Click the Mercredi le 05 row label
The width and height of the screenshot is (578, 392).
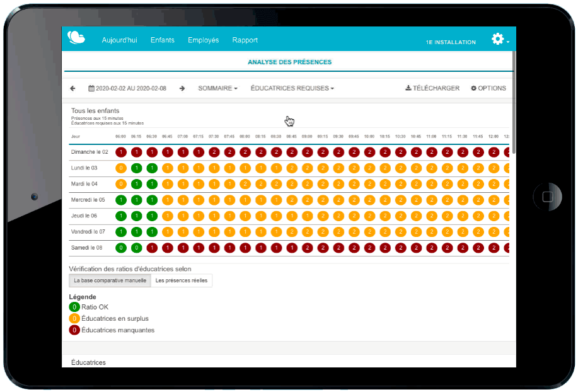88,200
